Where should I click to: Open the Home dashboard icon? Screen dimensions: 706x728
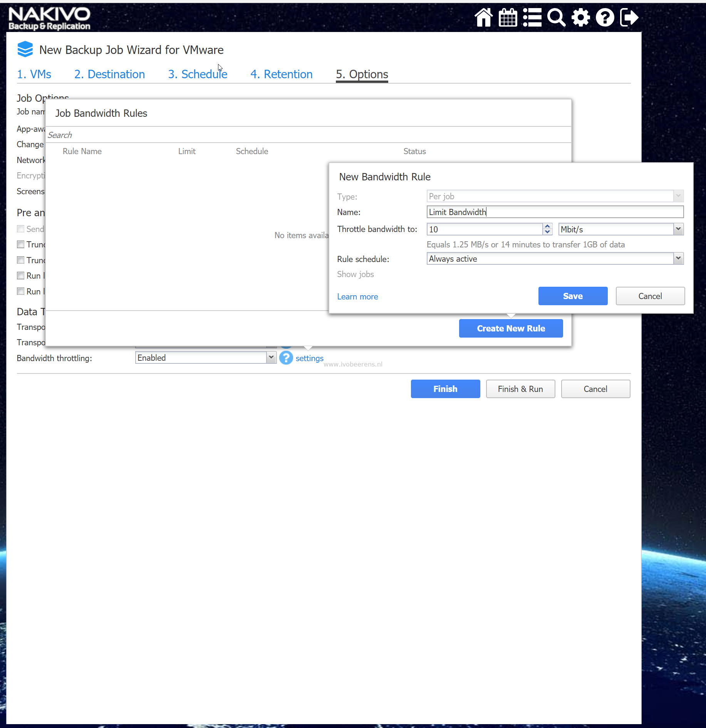(483, 17)
